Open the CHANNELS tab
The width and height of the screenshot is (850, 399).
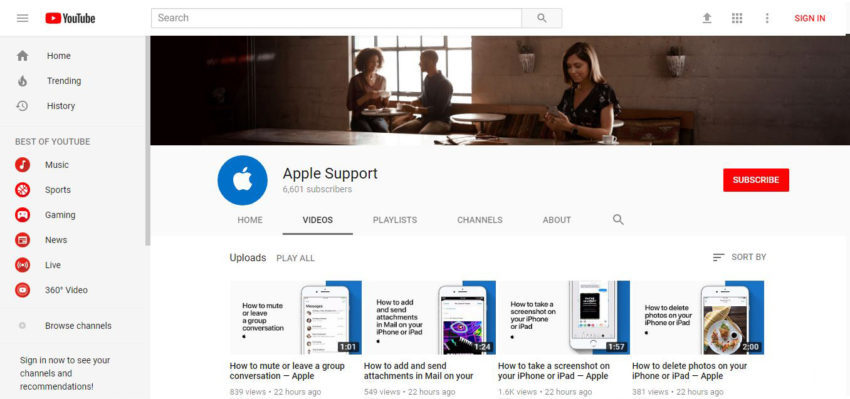tap(480, 220)
